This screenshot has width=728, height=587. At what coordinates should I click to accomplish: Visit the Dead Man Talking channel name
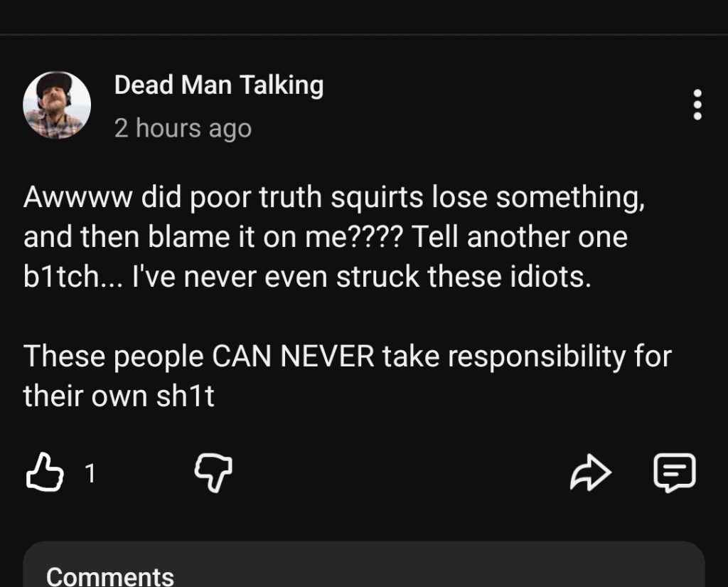coord(219,85)
